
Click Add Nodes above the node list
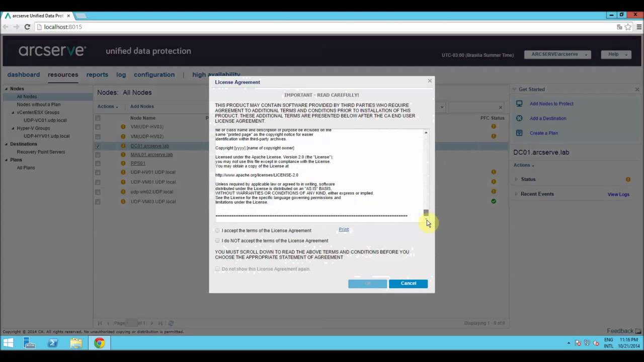[142, 107]
